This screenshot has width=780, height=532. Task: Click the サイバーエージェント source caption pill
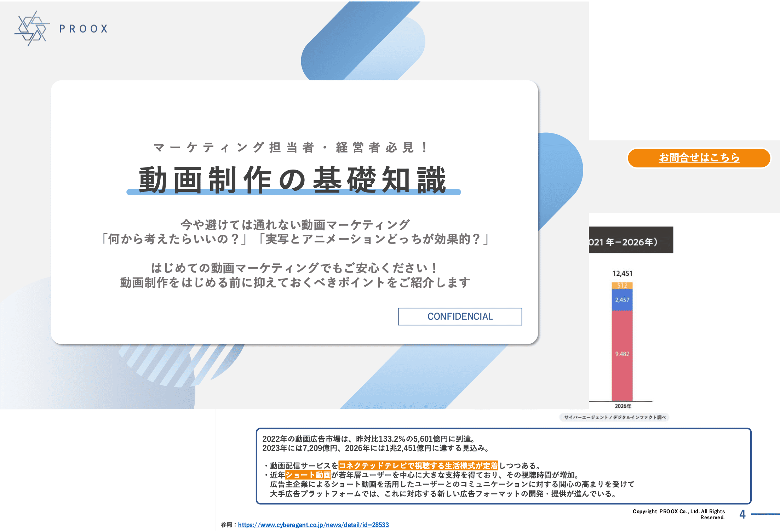[614, 417]
